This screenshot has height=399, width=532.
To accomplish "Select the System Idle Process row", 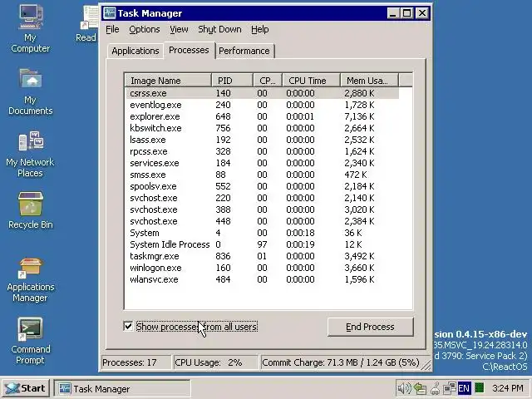I will coord(263,244).
